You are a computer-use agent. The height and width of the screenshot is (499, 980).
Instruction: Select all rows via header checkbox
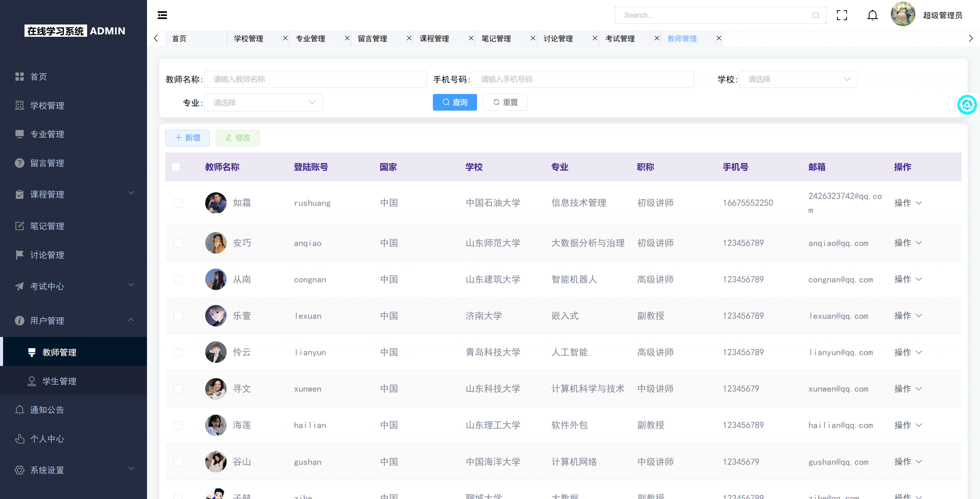[x=176, y=167]
